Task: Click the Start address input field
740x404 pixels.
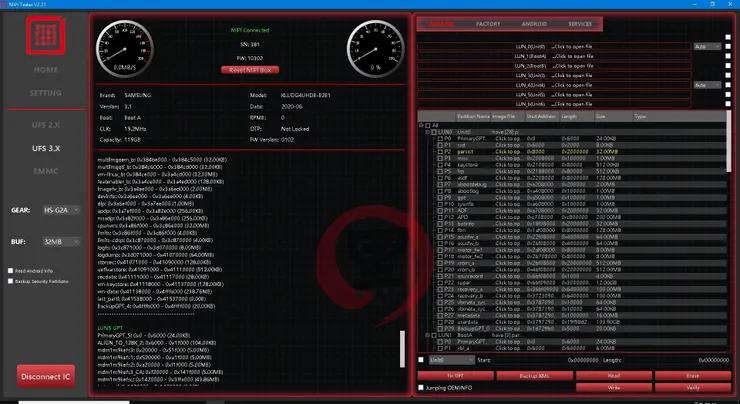Action: point(545,360)
